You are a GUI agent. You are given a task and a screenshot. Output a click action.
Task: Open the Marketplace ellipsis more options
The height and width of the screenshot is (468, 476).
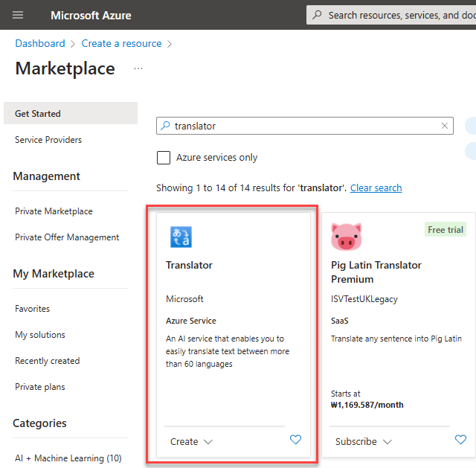138,68
